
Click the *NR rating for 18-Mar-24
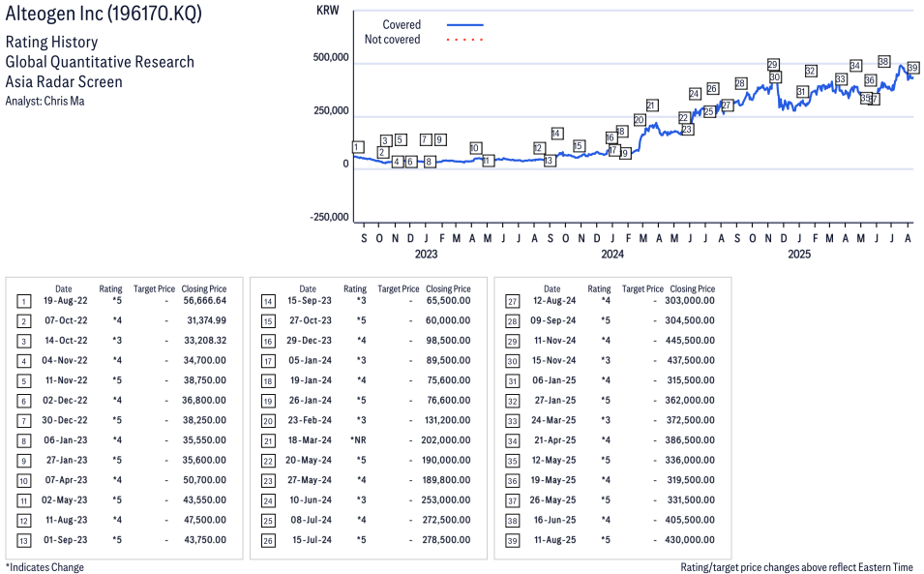(x=358, y=440)
